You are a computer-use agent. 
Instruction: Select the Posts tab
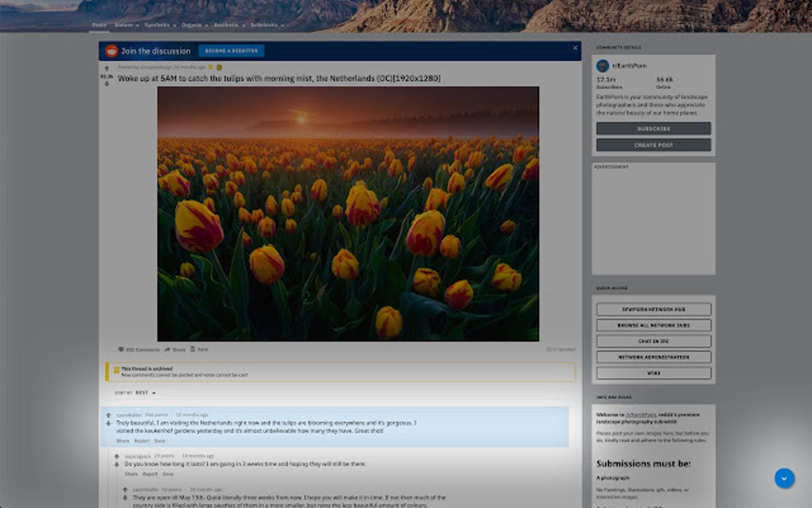click(99, 25)
